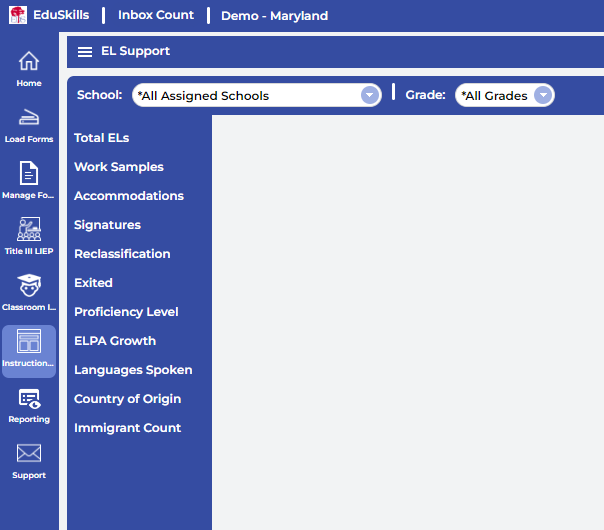Click the Support envelope icon
This screenshot has width=604, height=530.
(29, 454)
